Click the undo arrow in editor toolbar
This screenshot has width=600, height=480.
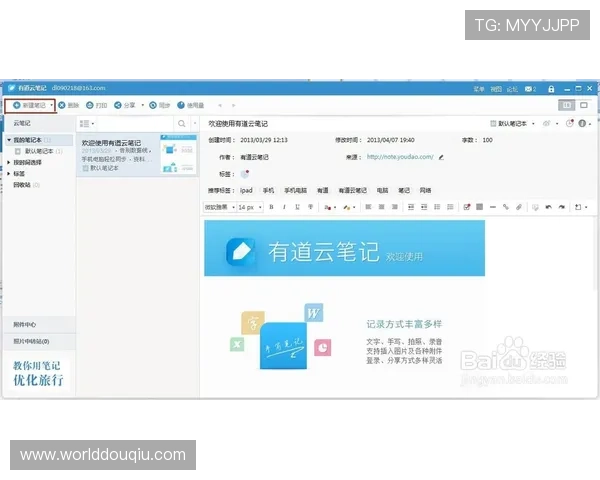tap(548, 207)
